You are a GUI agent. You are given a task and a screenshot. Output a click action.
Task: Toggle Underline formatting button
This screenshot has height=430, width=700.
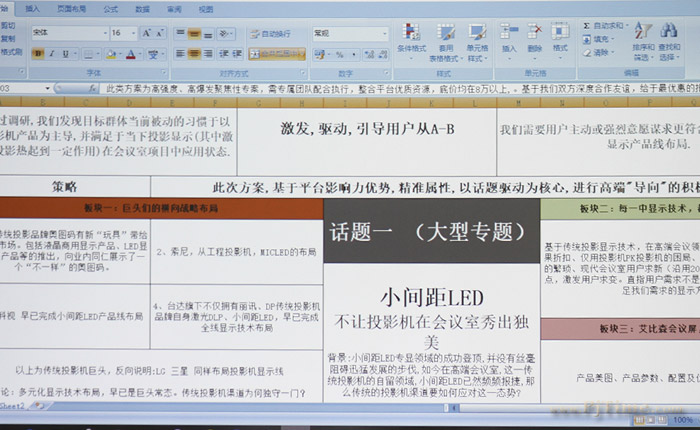pos(65,54)
